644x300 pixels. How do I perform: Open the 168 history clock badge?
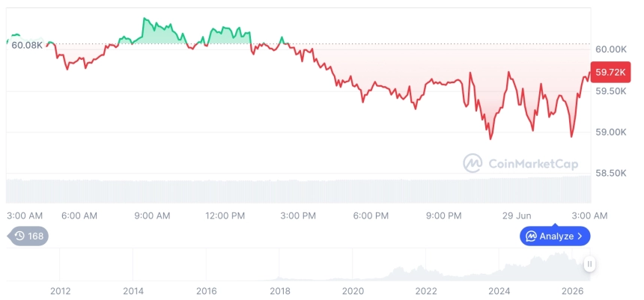pos(28,236)
